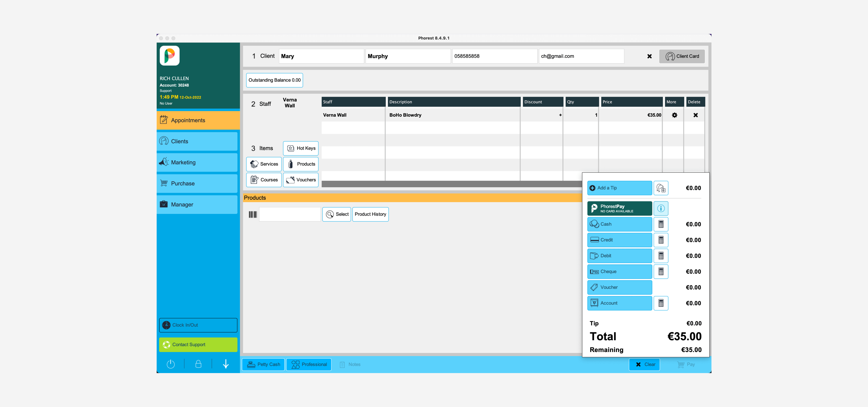Click the barcode scanner icon
The image size is (868, 407).
[x=253, y=215]
